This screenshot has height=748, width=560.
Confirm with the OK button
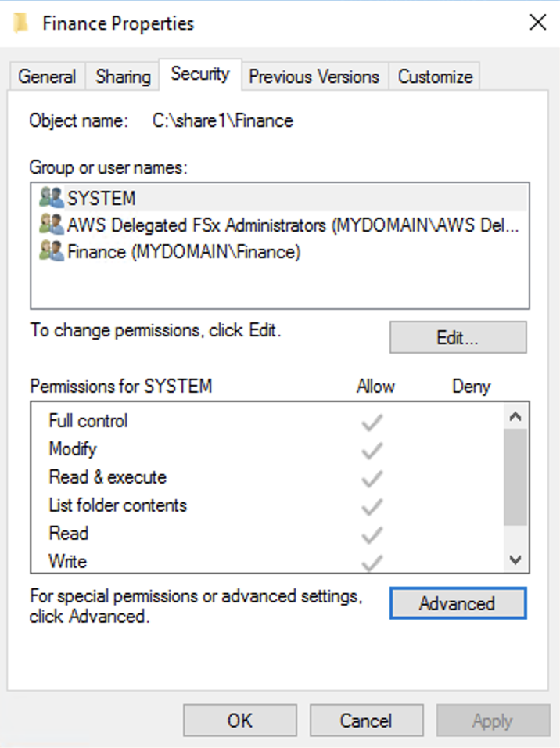point(240,721)
